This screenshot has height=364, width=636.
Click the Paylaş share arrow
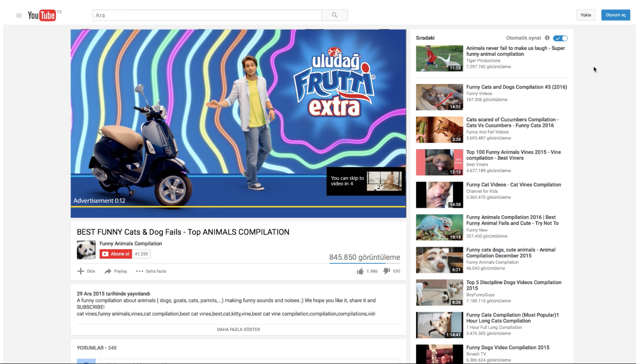click(x=107, y=271)
